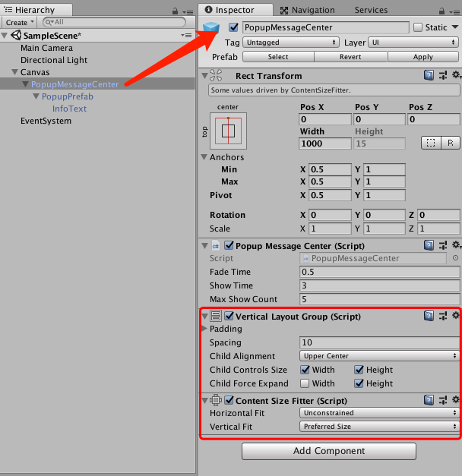Open Vertical Fit dropdown Preferred Size

coord(379,426)
